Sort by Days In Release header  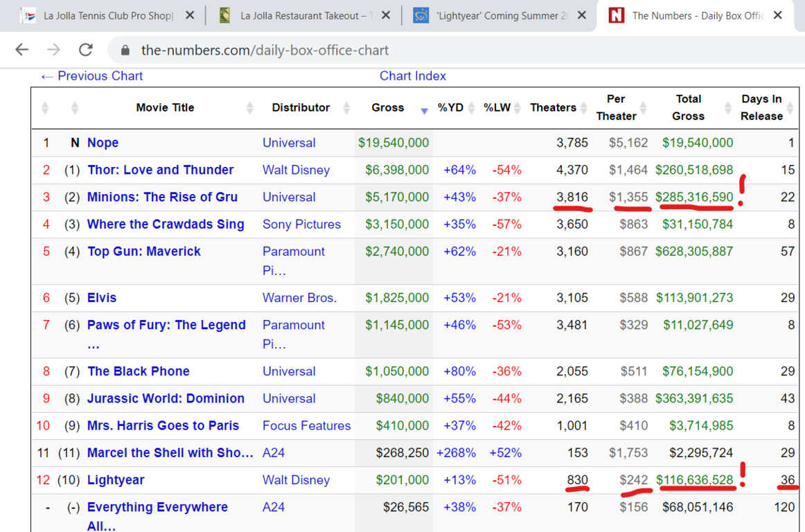click(x=761, y=107)
